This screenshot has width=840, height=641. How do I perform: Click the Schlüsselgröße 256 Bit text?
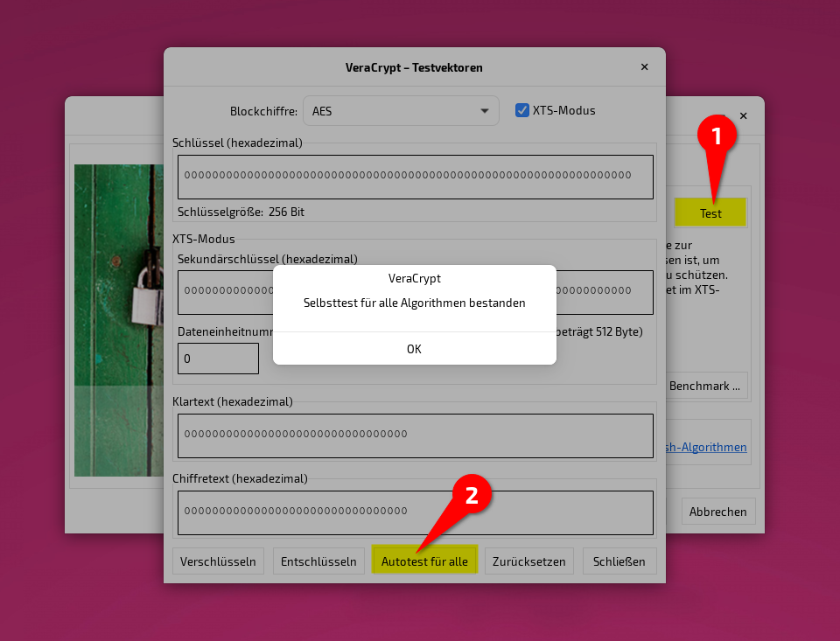coord(241,212)
